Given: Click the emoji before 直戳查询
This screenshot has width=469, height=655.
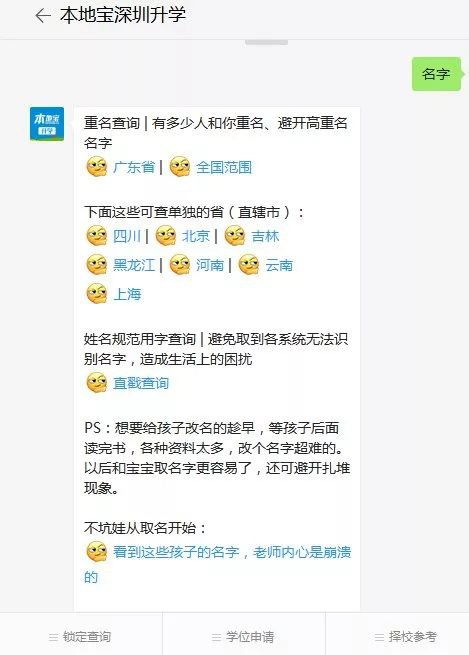Looking at the screenshot, I should coord(97,383).
